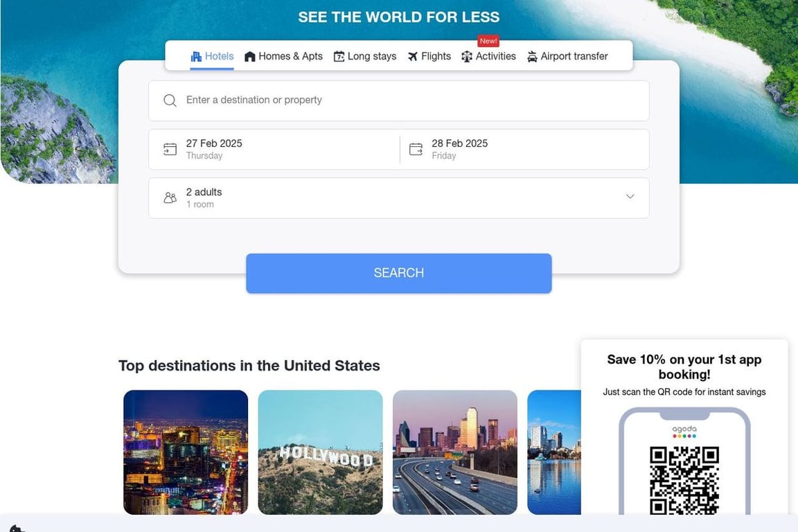Switch to the Long stays tab
The height and width of the screenshot is (532, 798).
tap(365, 57)
